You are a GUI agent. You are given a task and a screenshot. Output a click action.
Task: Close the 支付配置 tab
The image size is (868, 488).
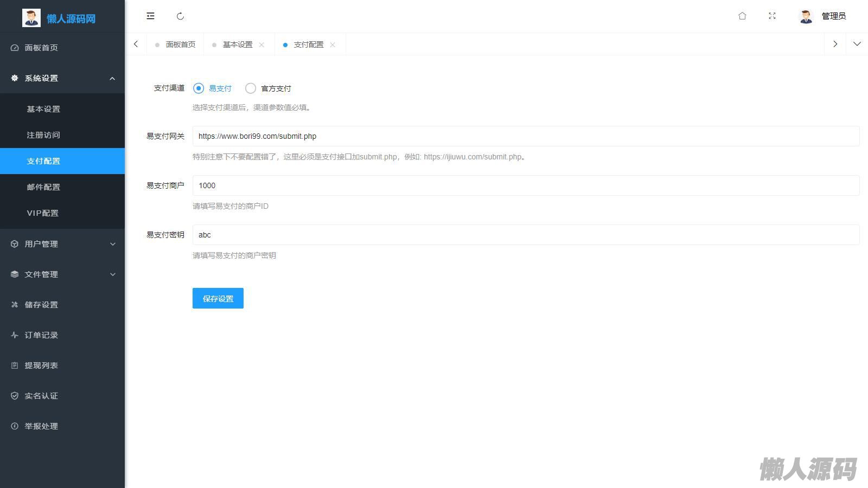(x=333, y=45)
